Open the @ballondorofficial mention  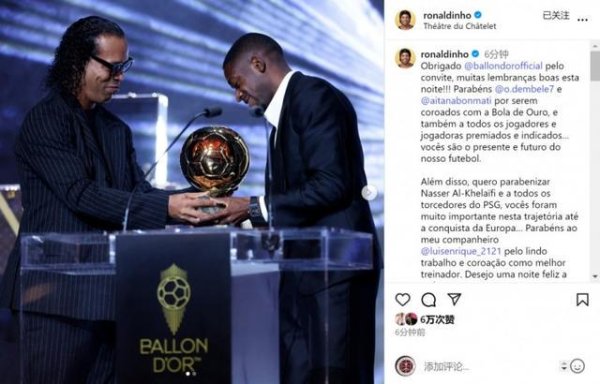pos(503,66)
